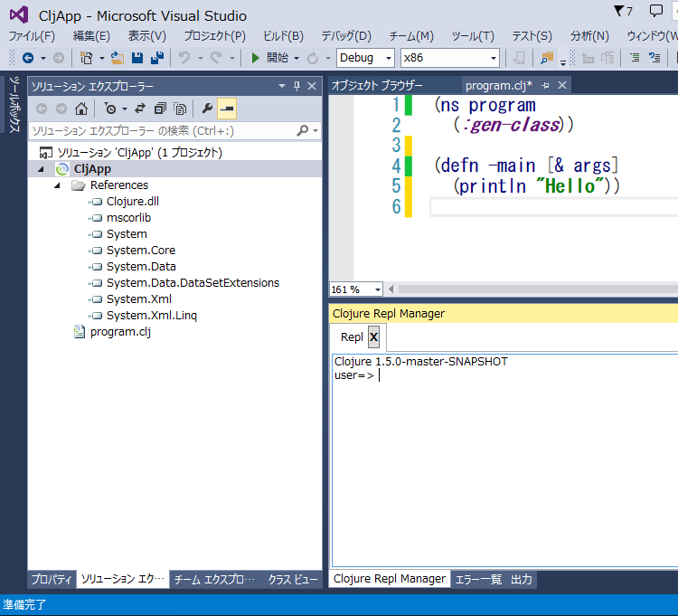The width and height of the screenshot is (678, 616).
Task: Click the Redo arrow in the toolbar
Action: coord(216,58)
